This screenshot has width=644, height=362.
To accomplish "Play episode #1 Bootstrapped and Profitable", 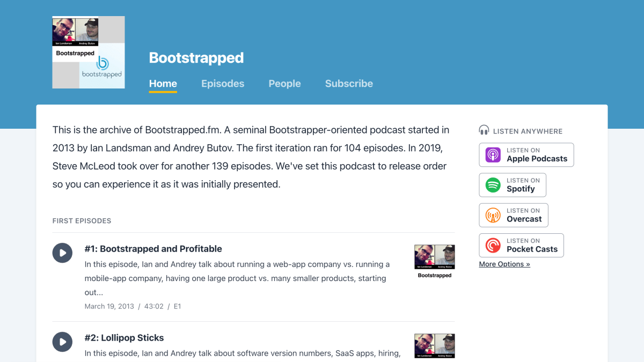I will click(x=62, y=253).
